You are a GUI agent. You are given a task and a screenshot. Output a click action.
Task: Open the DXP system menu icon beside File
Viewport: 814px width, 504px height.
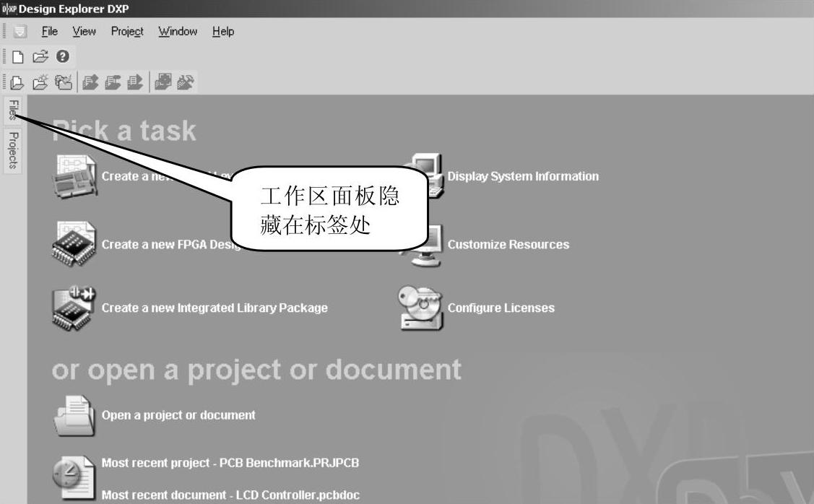click(x=20, y=32)
